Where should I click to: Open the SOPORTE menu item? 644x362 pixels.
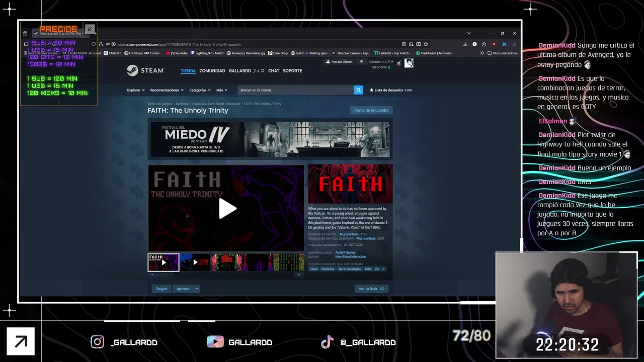(x=292, y=71)
